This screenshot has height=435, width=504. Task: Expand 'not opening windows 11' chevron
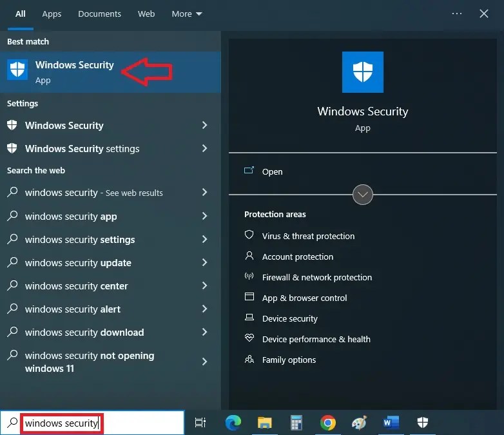[204, 362]
